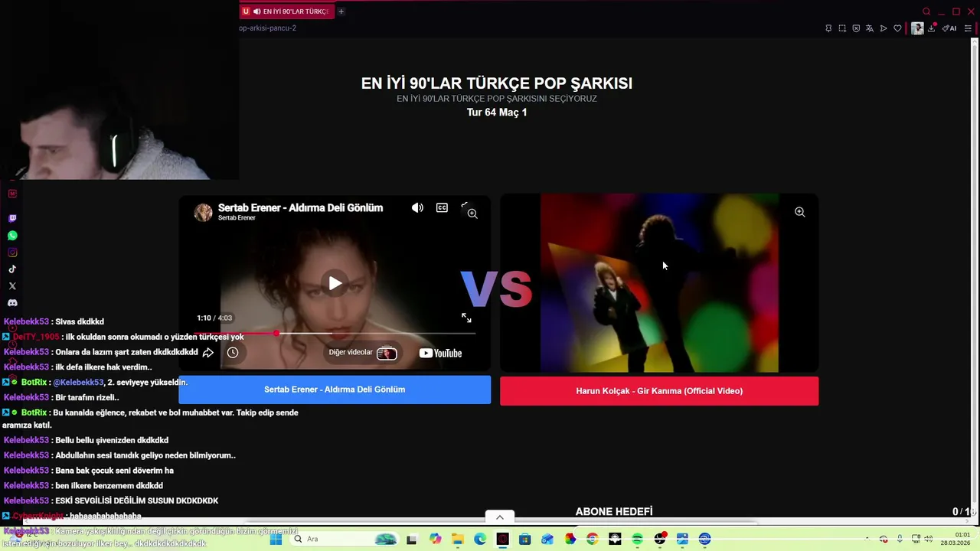
Task: Play the Sertab Erener video
Action: pyautogui.click(x=335, y=284)
